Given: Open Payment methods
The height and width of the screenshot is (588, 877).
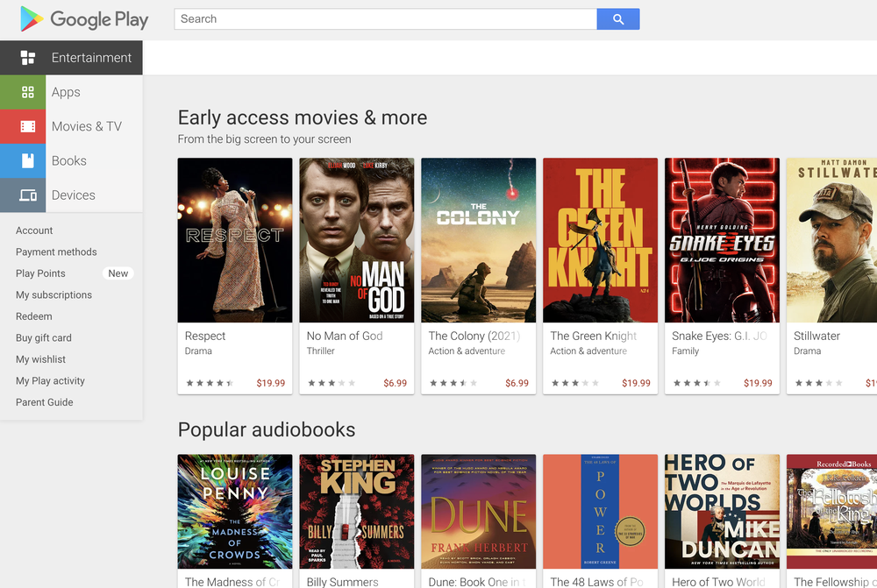Looking at the screenshot, I should click(x=56, y=252).
